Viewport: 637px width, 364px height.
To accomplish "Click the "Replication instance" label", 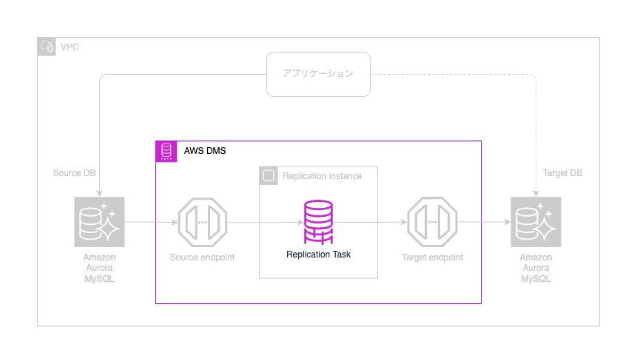I will pyautogui.click(x=322, y=176).
